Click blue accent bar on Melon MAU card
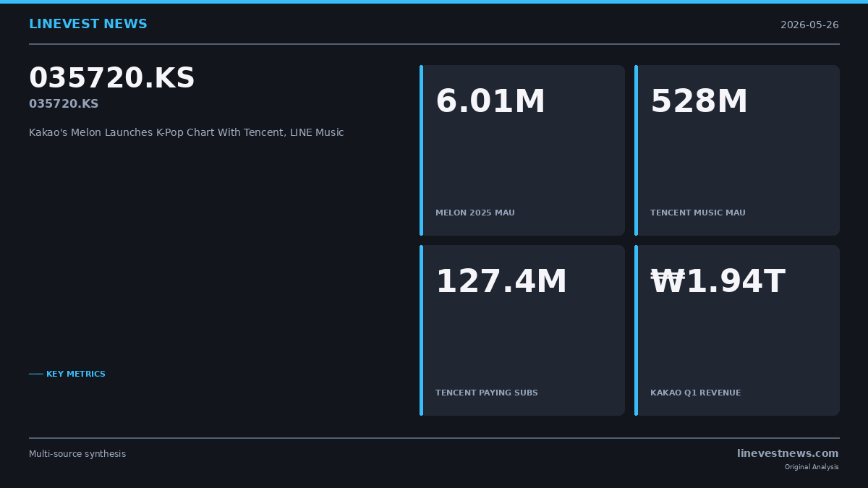 pyautogui.click(x=421, y=150)
